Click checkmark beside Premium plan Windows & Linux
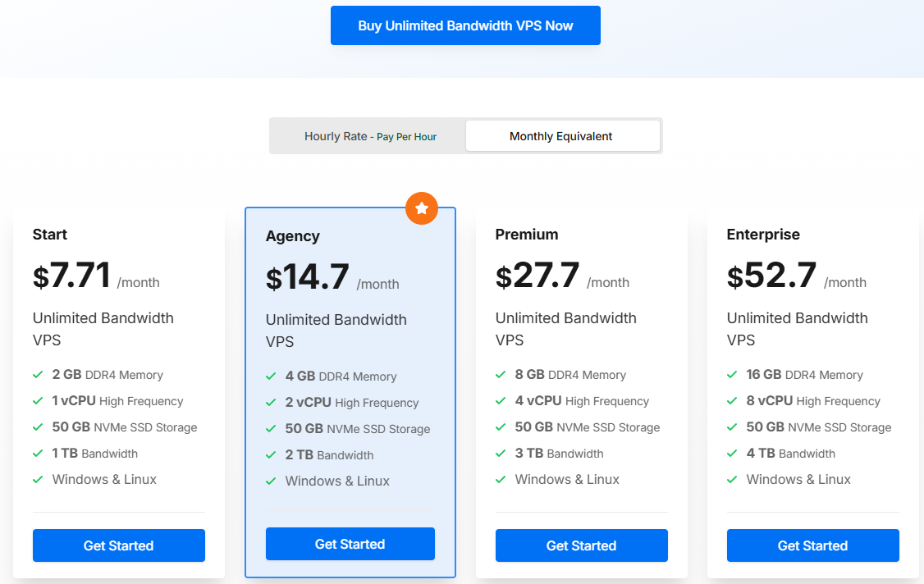Image resolution: width=924 pixels, height=584 pixels. 501,479
